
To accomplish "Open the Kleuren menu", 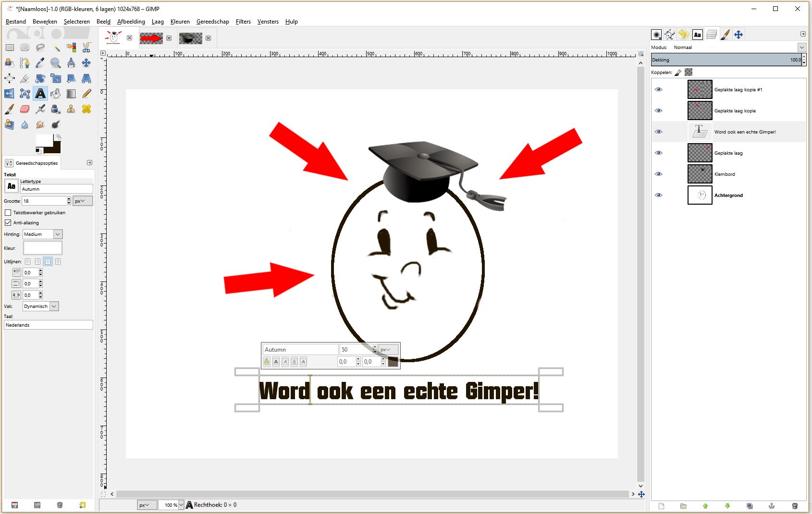I will coord(180,22).
